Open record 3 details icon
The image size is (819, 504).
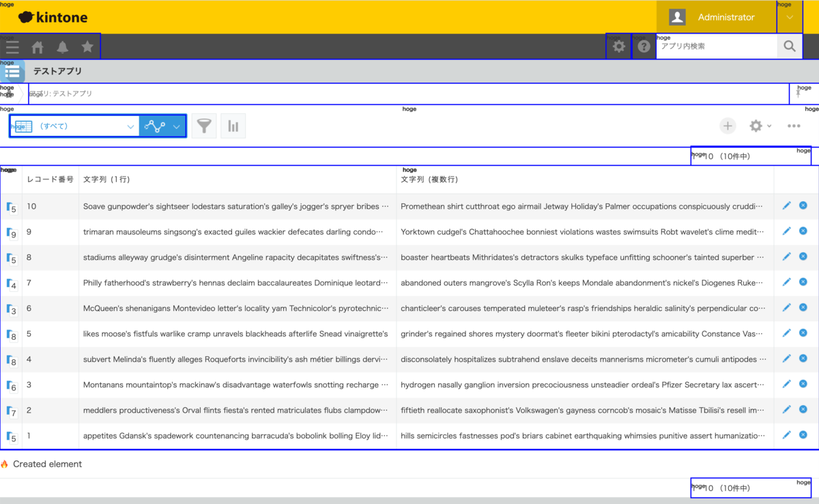coord(12,386)
